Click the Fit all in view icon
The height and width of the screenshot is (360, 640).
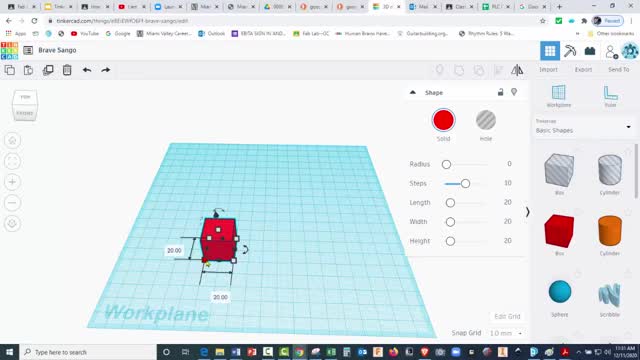[12, 161]
